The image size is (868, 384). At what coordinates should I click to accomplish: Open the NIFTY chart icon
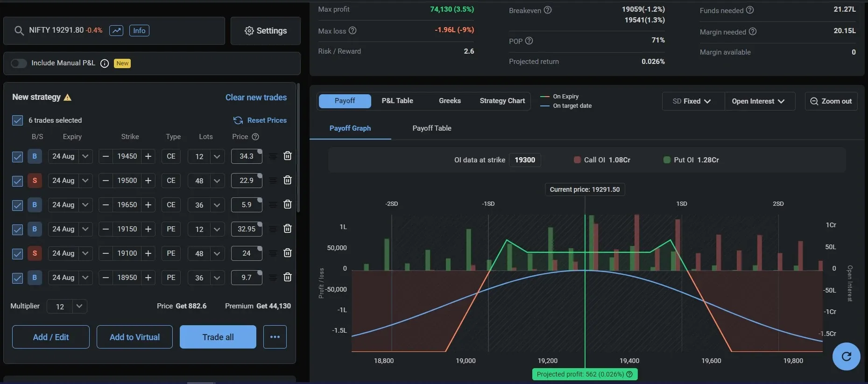tap(116, 31)
